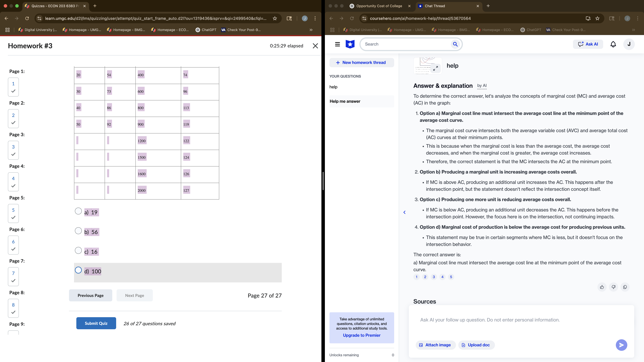Collapse the AI answer panel chevron

(x=405, y=212)
